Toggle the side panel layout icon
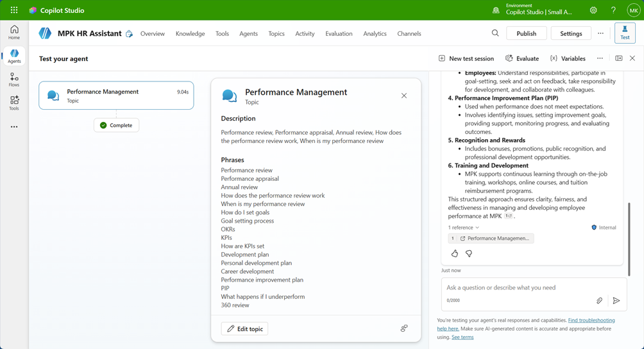Image resolution: width=644 pixels, height=349 pixels. point(618,58)
